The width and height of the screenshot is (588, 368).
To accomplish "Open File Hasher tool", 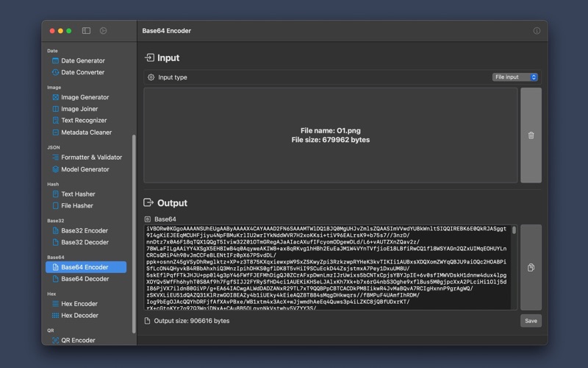I will point(77,206).
